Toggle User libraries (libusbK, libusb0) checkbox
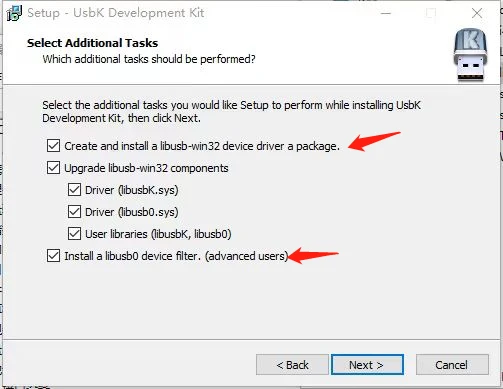Screen dimensions: 503x389 tap(74, 234)
